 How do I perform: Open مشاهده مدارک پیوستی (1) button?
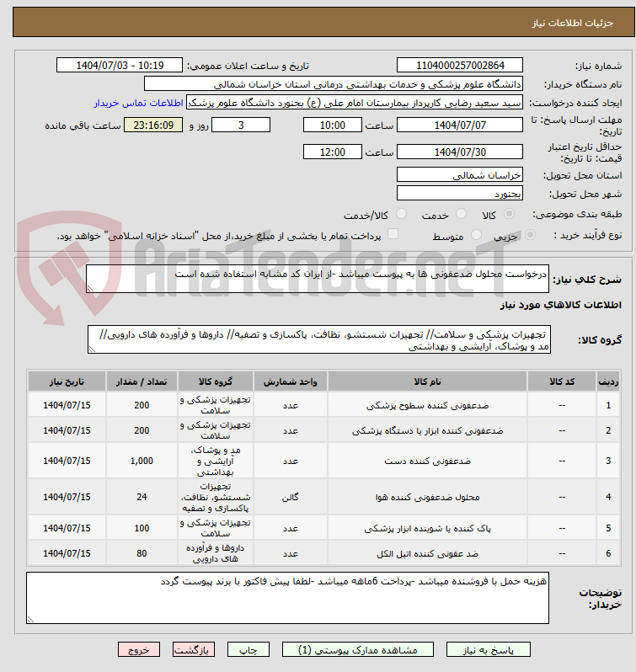(x=358, y=650)
